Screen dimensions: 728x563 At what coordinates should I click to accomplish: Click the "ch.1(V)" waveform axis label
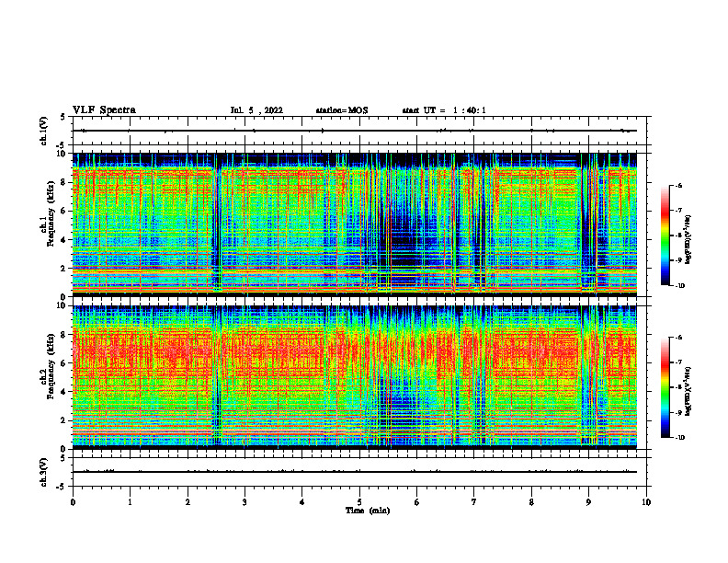coord(44,131)
